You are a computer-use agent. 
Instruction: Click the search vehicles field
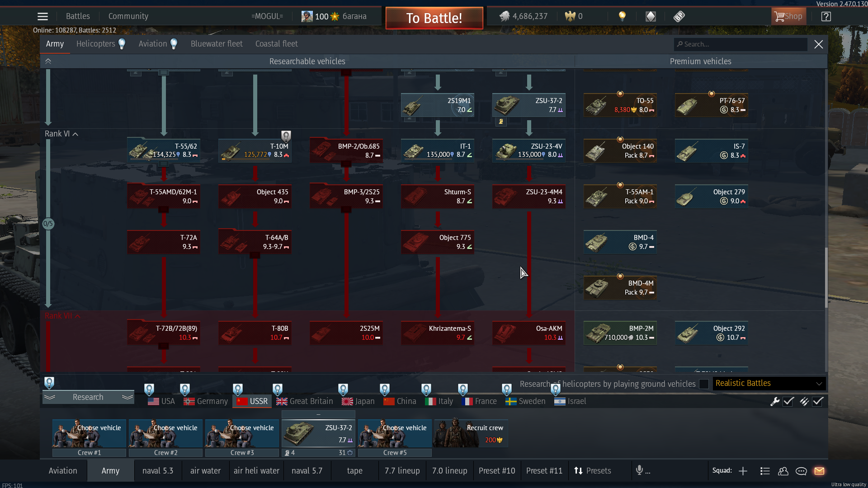pos(740,44)
